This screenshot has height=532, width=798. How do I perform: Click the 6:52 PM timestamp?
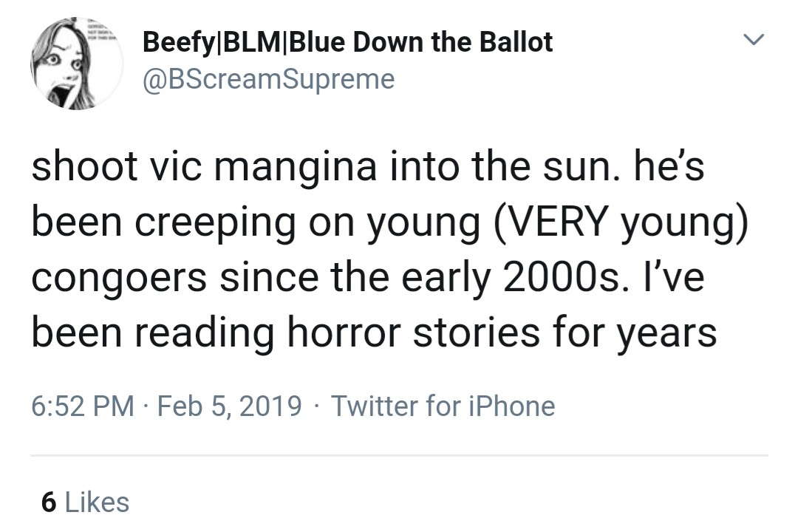coord(83,406)
